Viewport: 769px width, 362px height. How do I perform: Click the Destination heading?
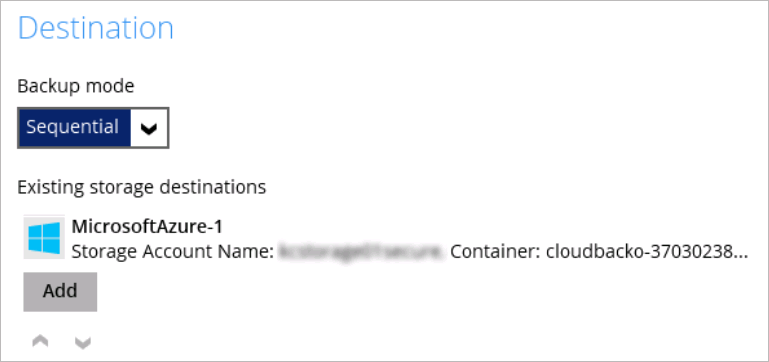click(x=96, y=28)
